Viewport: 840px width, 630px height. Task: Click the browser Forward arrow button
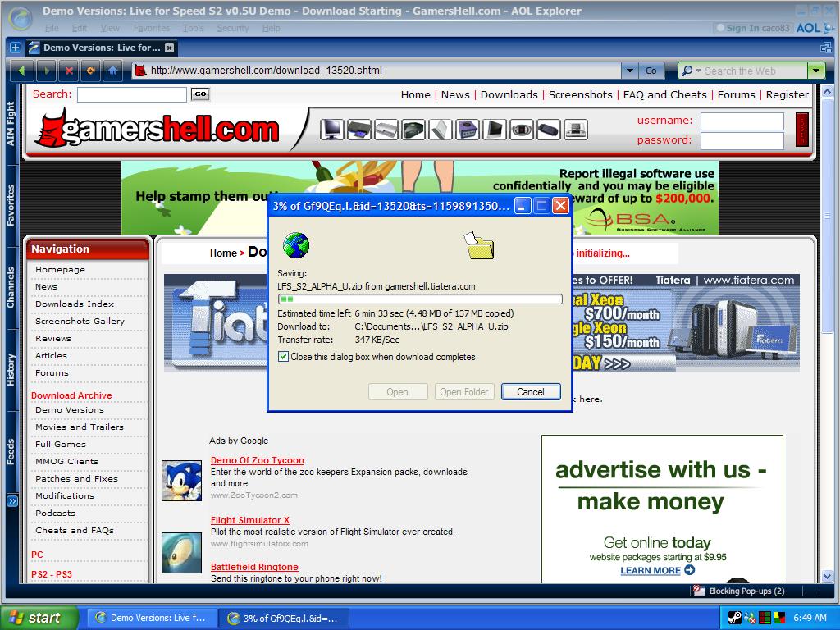point(47,71)
